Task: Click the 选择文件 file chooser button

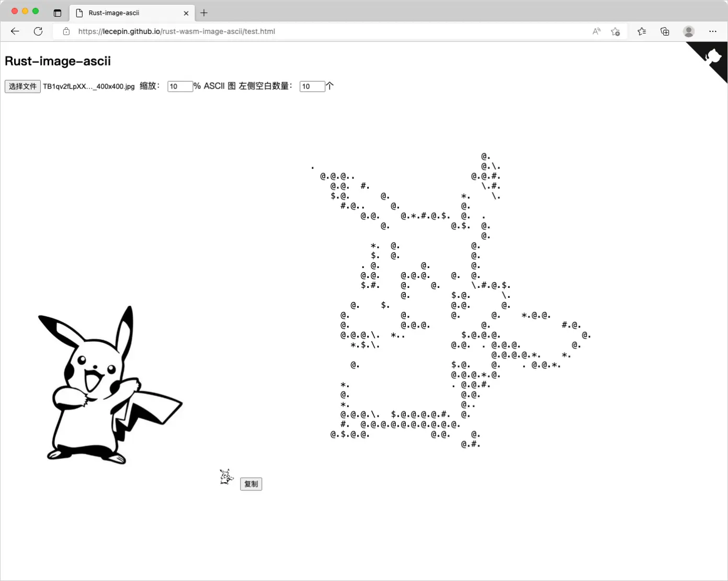Action: click(x=22, y=86)
